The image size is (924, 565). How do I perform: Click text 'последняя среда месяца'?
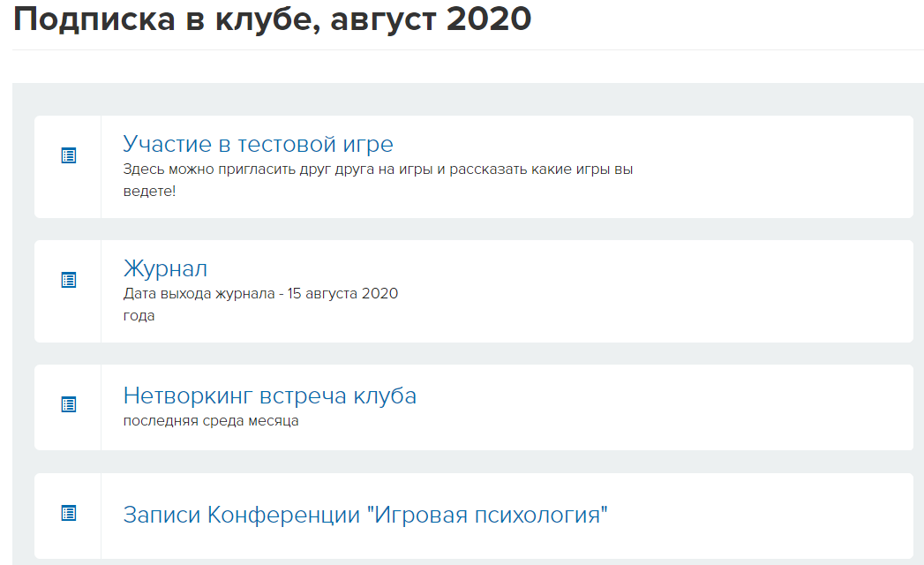210,421
